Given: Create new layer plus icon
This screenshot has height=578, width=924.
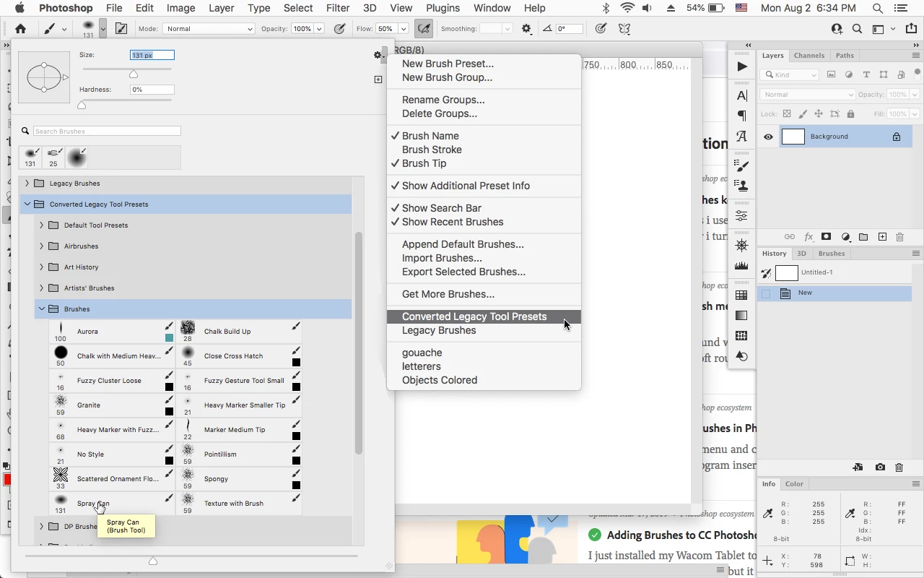Looking at the screenshot, I should 882,237.
